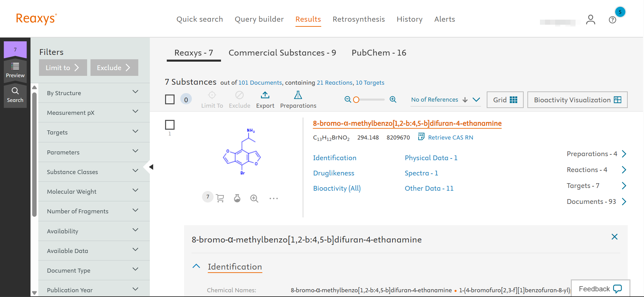The height and width of the screenshot is (297, 644).
Task: Export the selected substances
Action: pyautogui.click(x=265, y=100)
